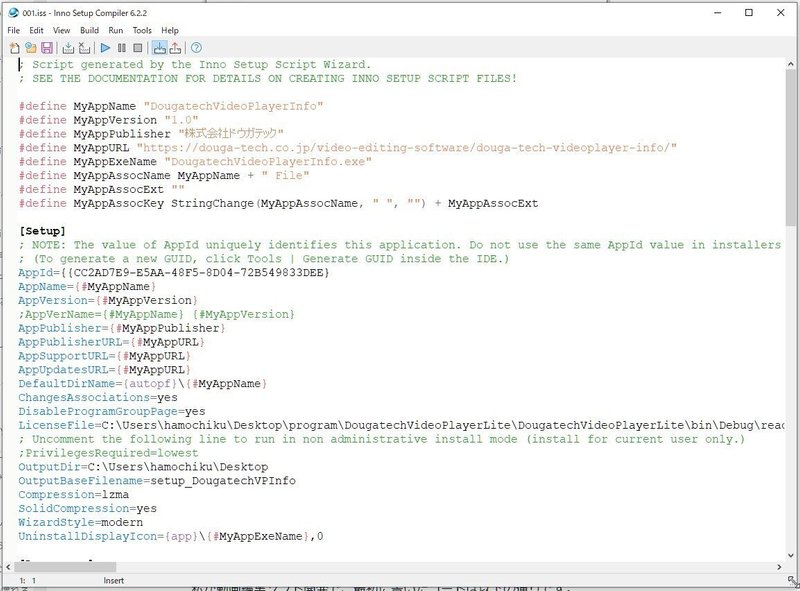Image resolution: width=800 pixels, height=591 pixels.
Task: Open help documentation icon
Action: coord(196,48)
